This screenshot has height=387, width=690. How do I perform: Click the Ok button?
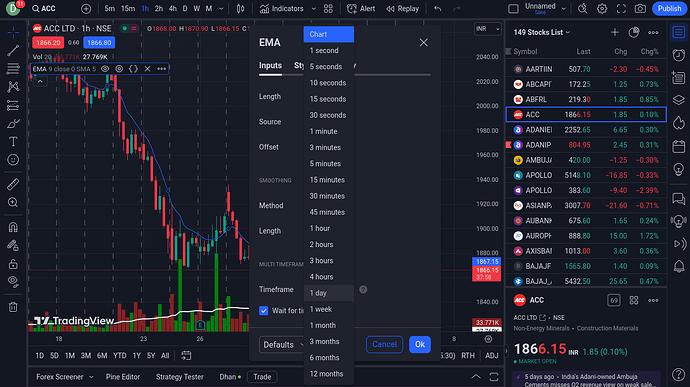pos(420,344)
